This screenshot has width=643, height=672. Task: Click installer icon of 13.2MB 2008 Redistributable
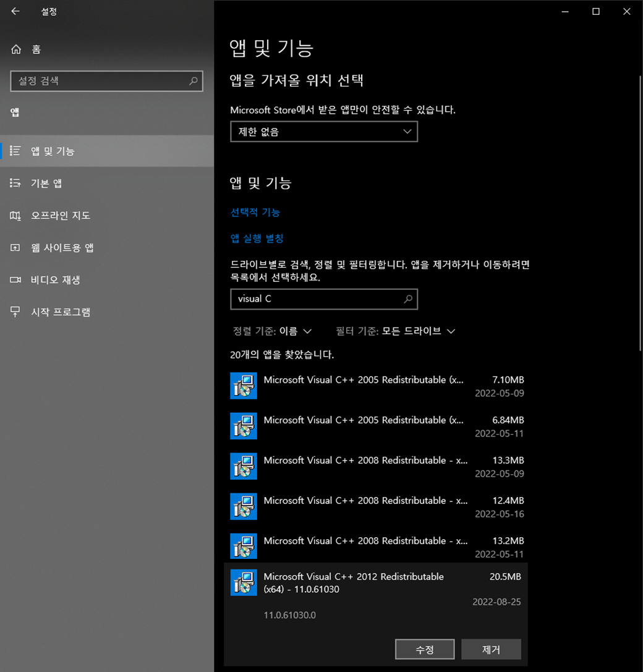(244, 547)
